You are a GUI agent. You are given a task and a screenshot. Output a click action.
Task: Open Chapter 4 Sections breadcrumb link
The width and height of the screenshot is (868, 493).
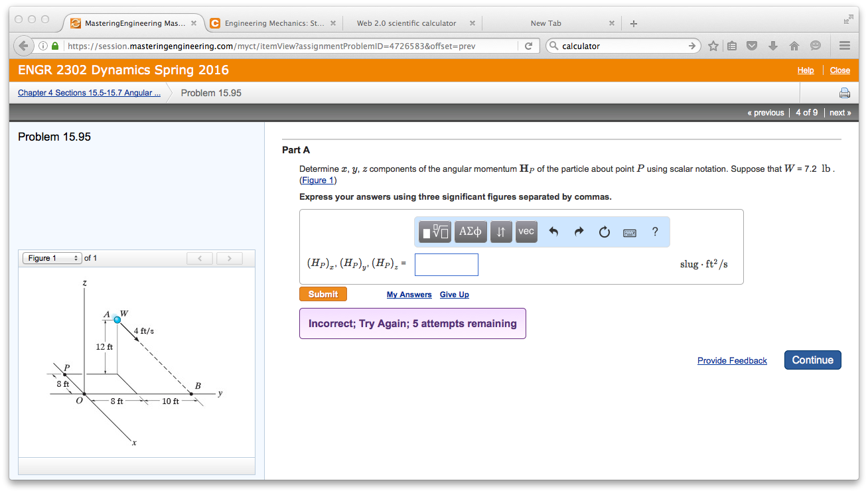coord(89,93)
